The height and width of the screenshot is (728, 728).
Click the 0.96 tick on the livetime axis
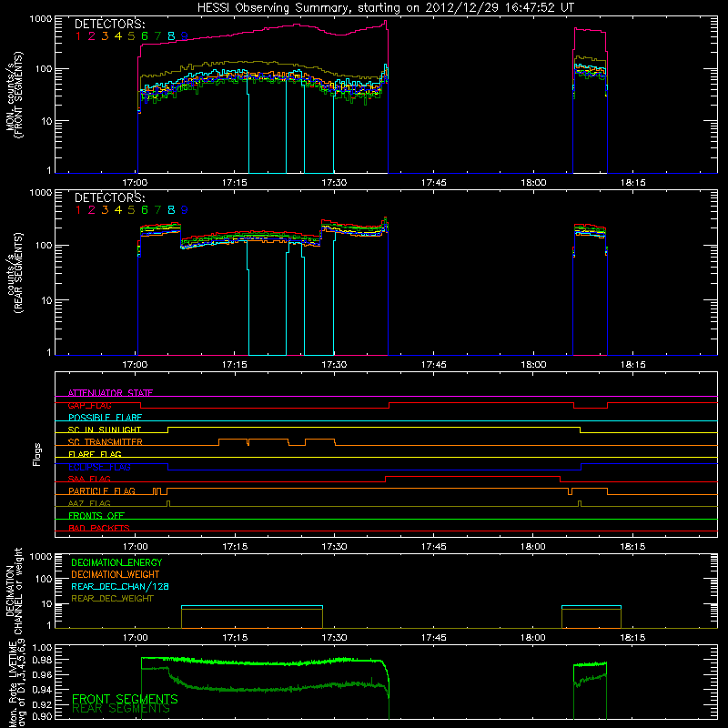coord(42,674)
